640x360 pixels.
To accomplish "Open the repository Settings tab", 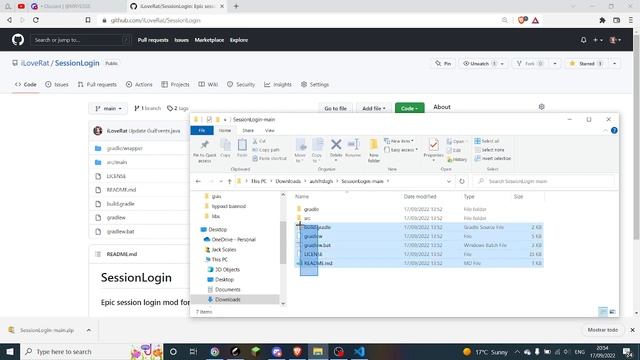I will tap(315, 84).
